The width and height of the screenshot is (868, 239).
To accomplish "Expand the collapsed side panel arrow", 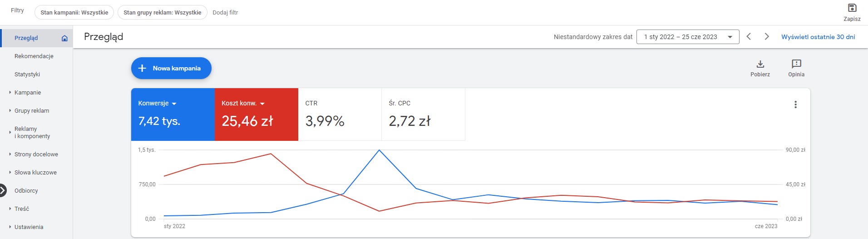I will tap(3, 190).
